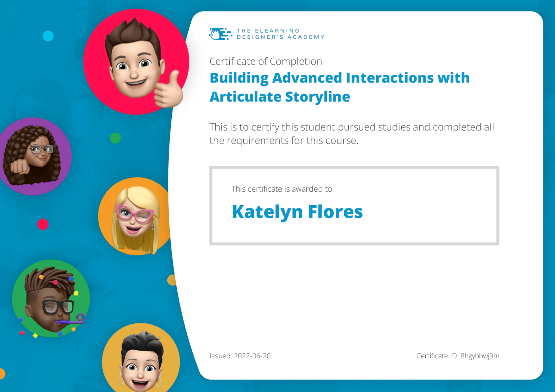Click the Certificate of Completion heading

pyautogui.click(x=265, y=61)
